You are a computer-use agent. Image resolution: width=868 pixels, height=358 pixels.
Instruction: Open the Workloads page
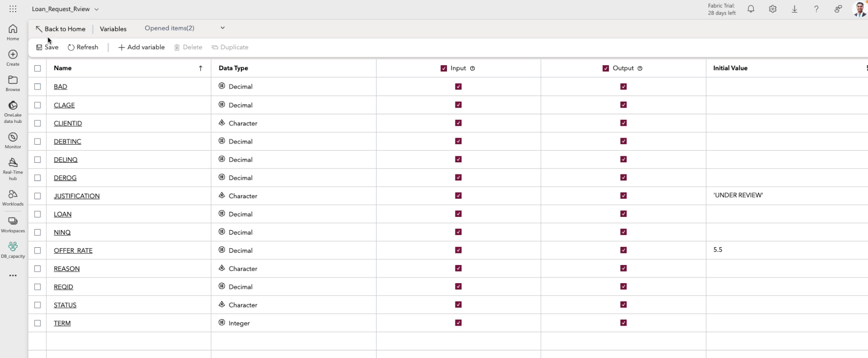tap(13, 198)
